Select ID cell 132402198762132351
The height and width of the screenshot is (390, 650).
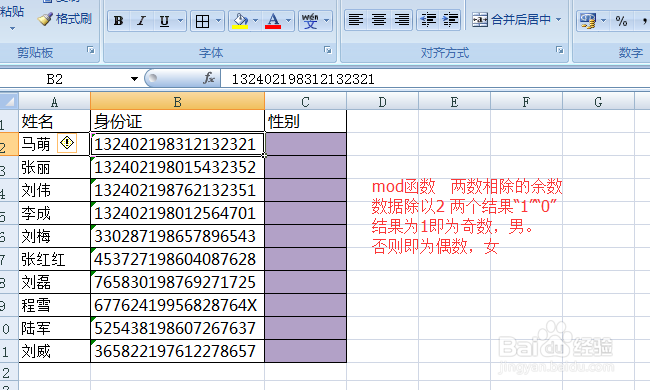pos(177,191)
